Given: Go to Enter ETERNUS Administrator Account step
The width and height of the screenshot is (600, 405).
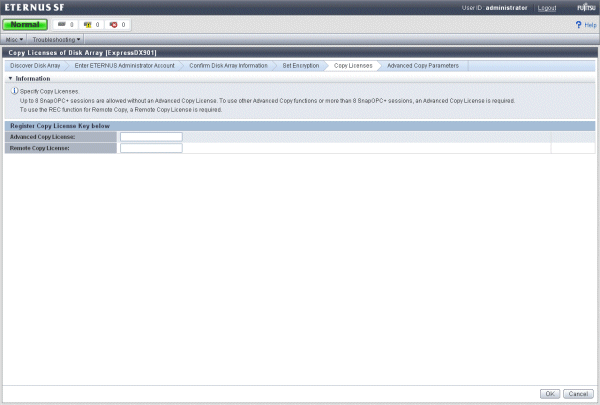Looking at the screenshot, I should click(124, 66).
